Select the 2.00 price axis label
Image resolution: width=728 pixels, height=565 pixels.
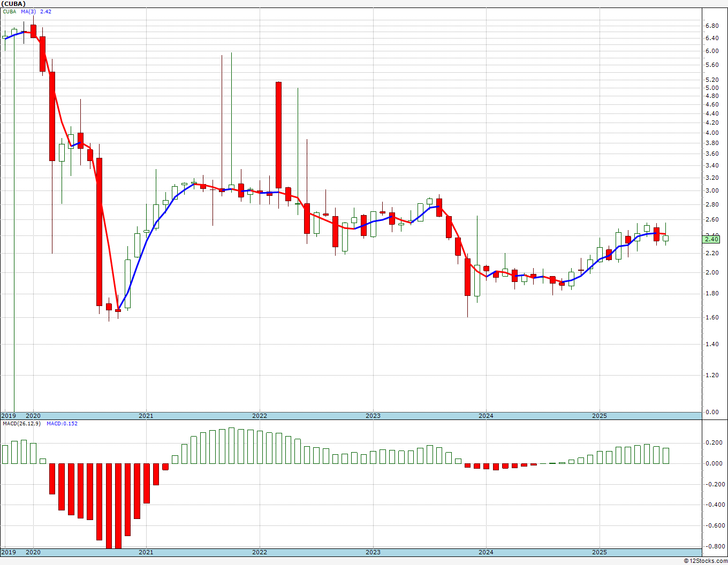[711, 273]
